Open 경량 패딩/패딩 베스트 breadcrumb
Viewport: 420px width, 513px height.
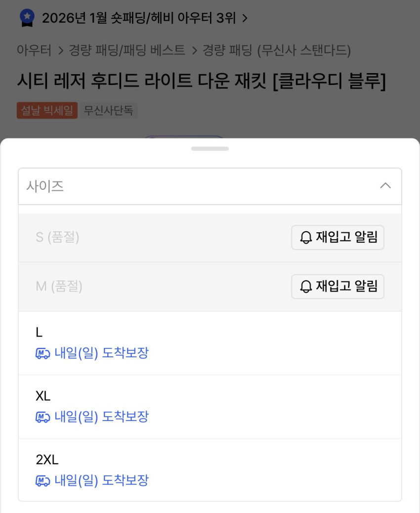pos(128,50)
